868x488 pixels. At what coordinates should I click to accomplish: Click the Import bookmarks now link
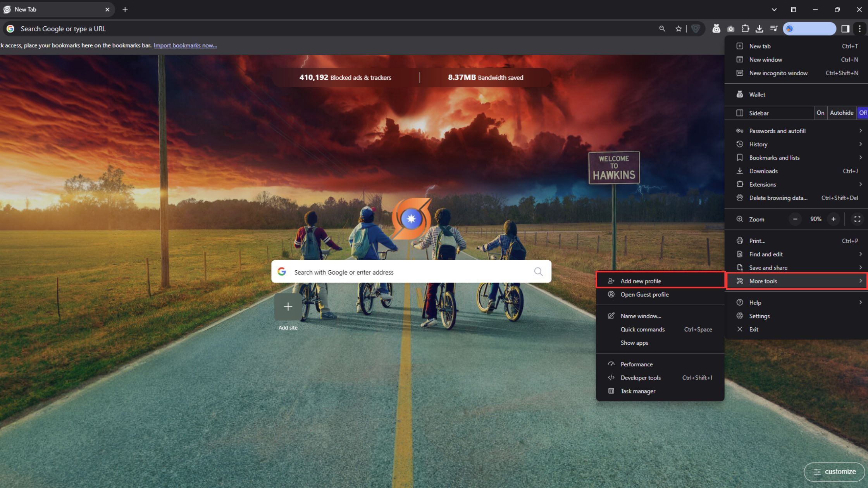[x=185, y=45]
